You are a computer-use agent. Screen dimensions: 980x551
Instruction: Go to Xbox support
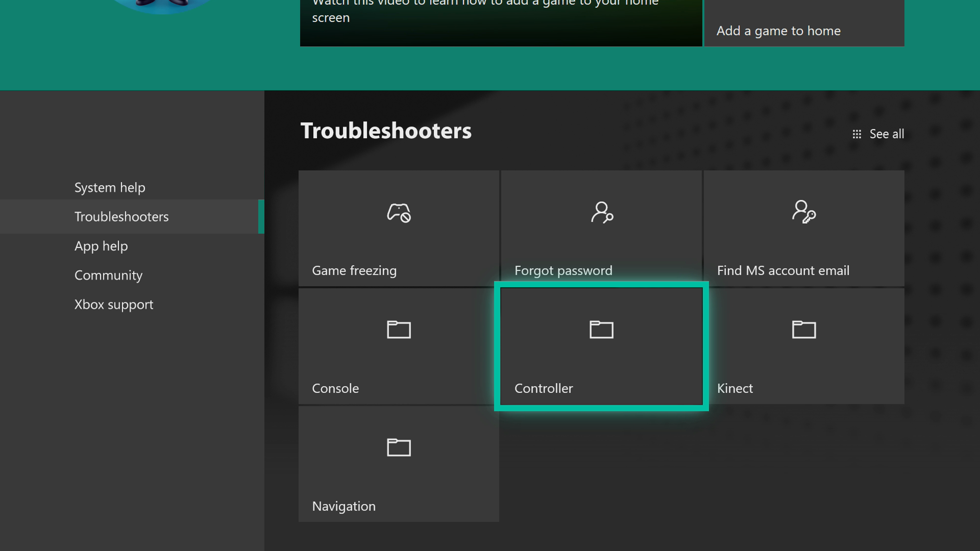(x=114, y=304)
